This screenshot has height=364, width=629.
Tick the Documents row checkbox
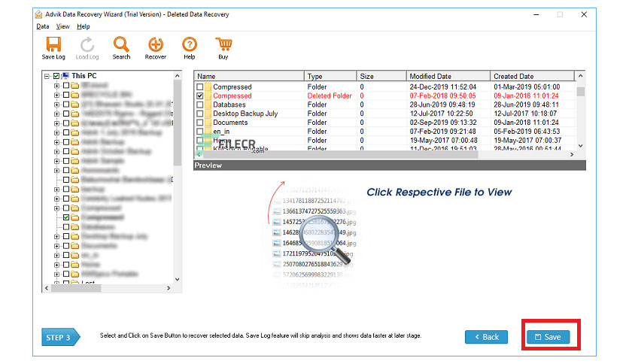tap(200, 123)
